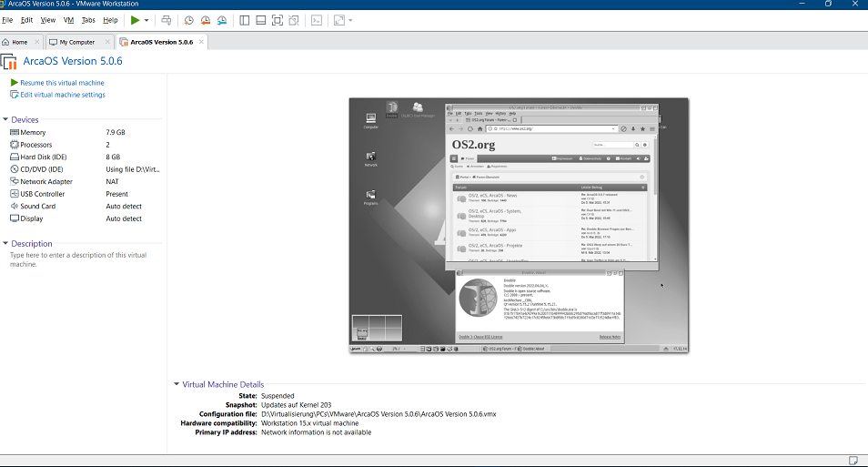
Task: Click Network information is not available text
Action: (x=316, y=432)
